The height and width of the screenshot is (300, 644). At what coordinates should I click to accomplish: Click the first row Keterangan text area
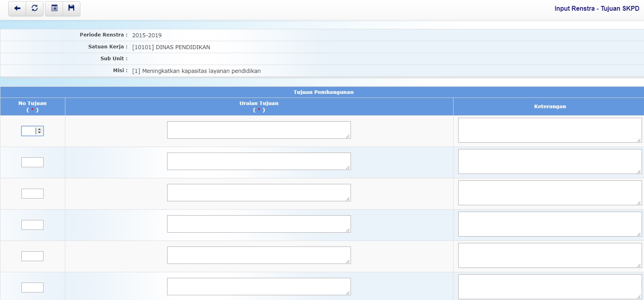click(x=549, y=130)
